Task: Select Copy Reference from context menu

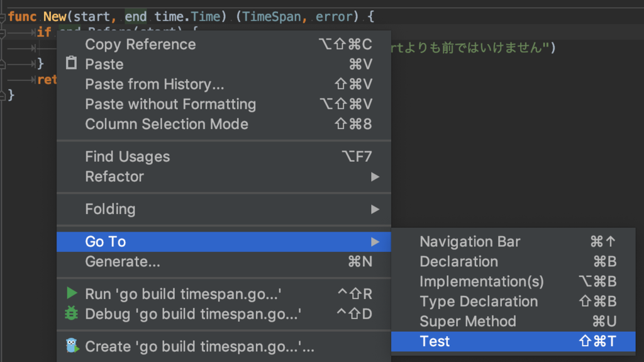Action: [140, 44]
